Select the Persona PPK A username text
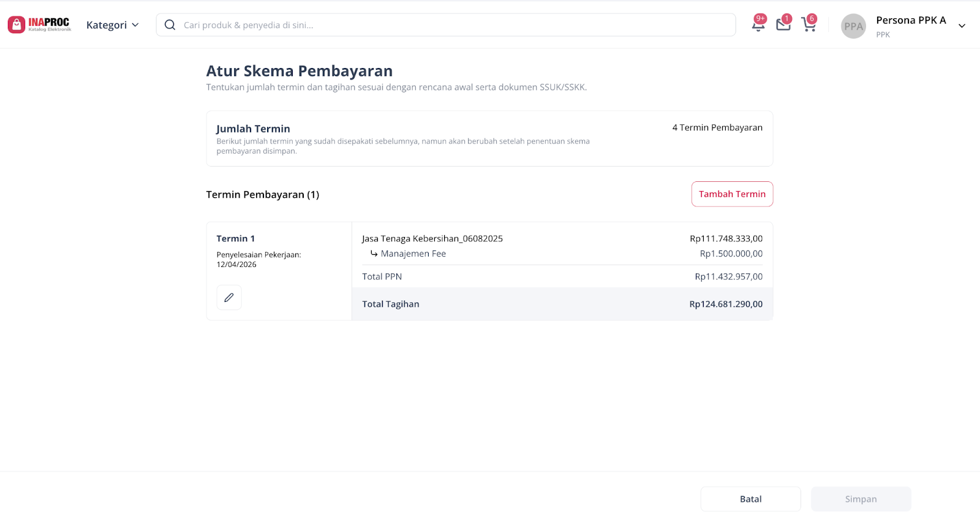This screenshot has width=980, height=523. point(911,20)
